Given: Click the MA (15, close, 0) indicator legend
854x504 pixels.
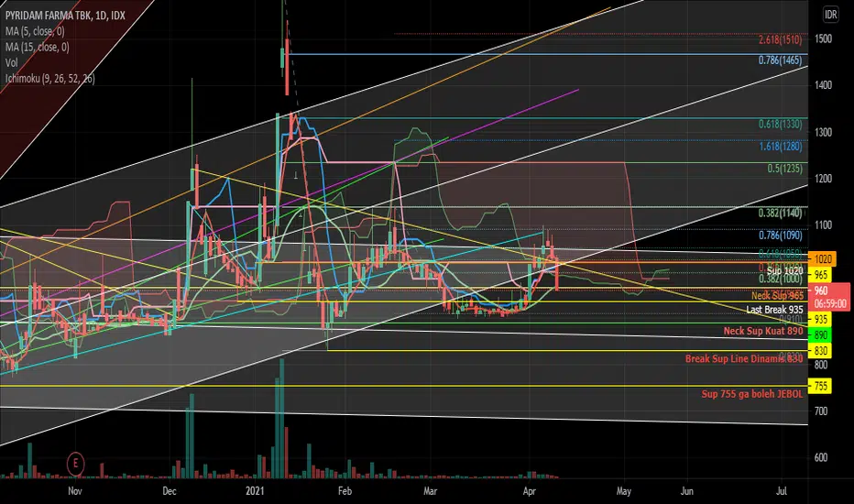Looking at the screenshot, I should pyautogui.click(x=37, y=47).
